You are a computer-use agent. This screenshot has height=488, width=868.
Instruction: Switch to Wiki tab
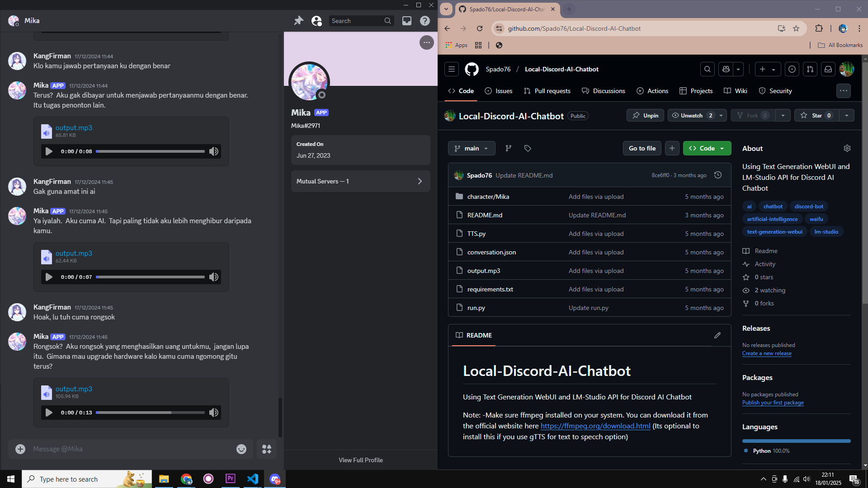point(736,91)
